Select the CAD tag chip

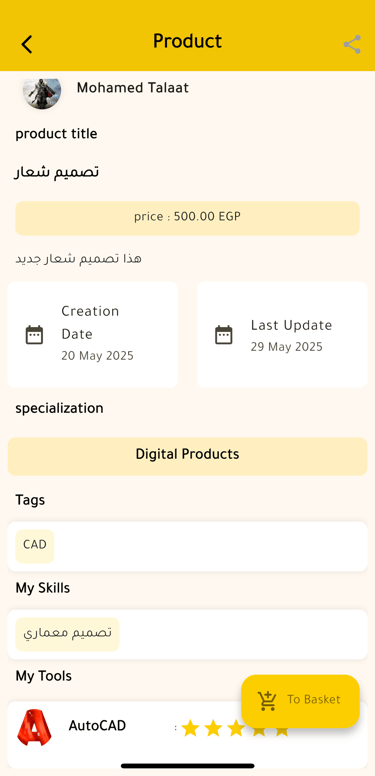pos(35,546)
